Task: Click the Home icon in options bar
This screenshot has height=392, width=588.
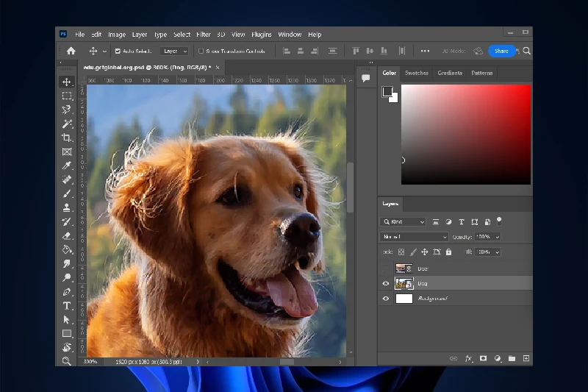Action: tap(71, 51)
